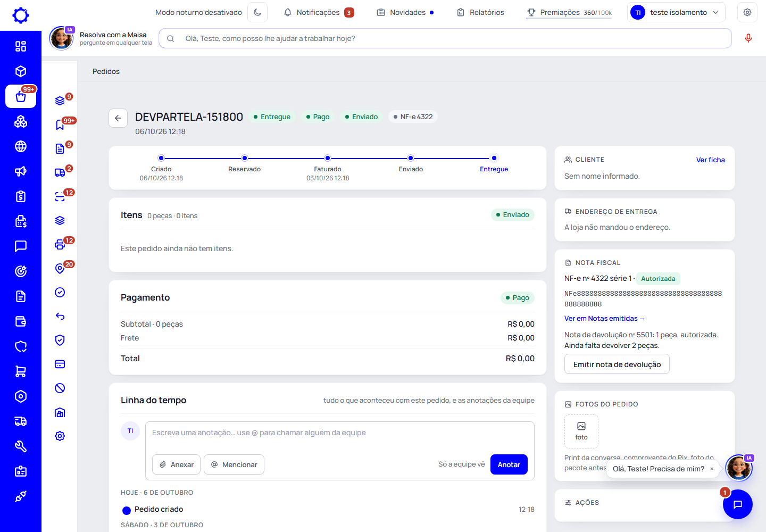Open Notificações in the top bar
Screen dimensions: 766x532
(x=319, y=12)
